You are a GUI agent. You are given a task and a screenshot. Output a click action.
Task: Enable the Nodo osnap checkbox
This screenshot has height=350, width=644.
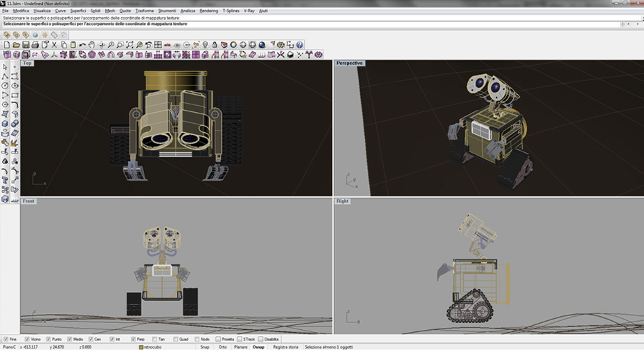197,340
